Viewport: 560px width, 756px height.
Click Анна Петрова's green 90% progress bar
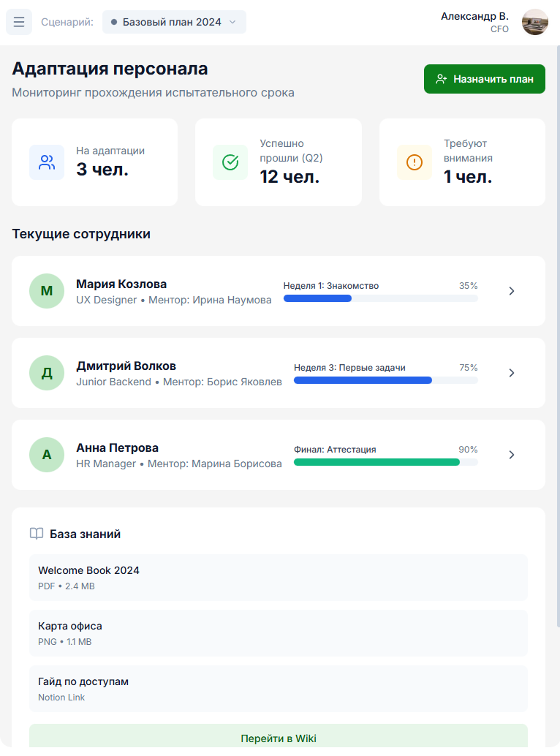pyautogui.click(x=377, y=462)
